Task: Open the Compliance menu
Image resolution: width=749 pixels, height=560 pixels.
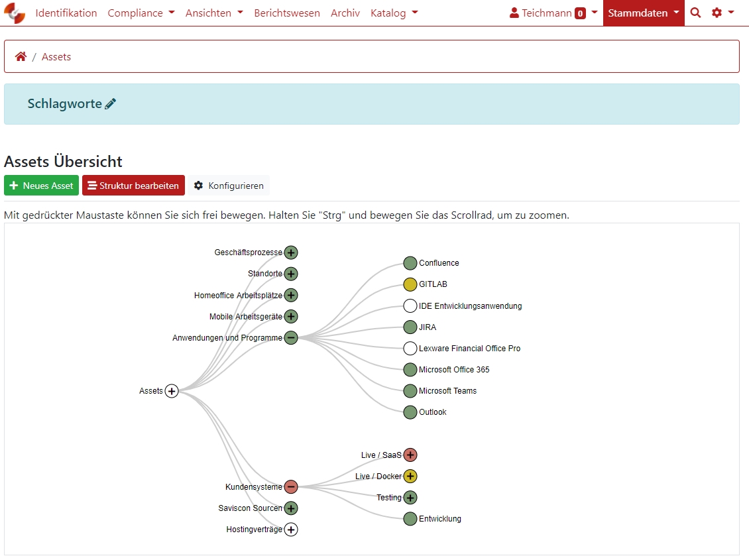Action: (x=141, y=13)
